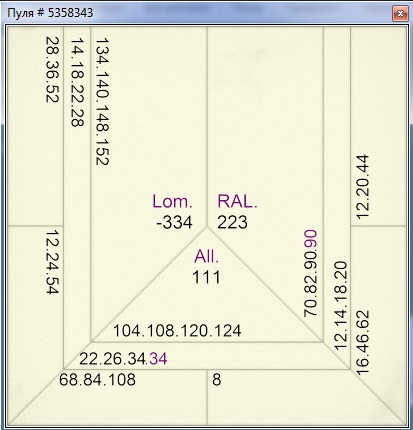Click the 104.108.120.124 bottom row

point(177,331)
